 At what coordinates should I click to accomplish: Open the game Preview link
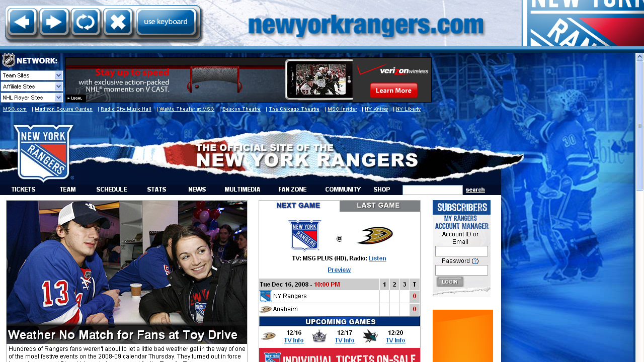[x=339, y=270]
